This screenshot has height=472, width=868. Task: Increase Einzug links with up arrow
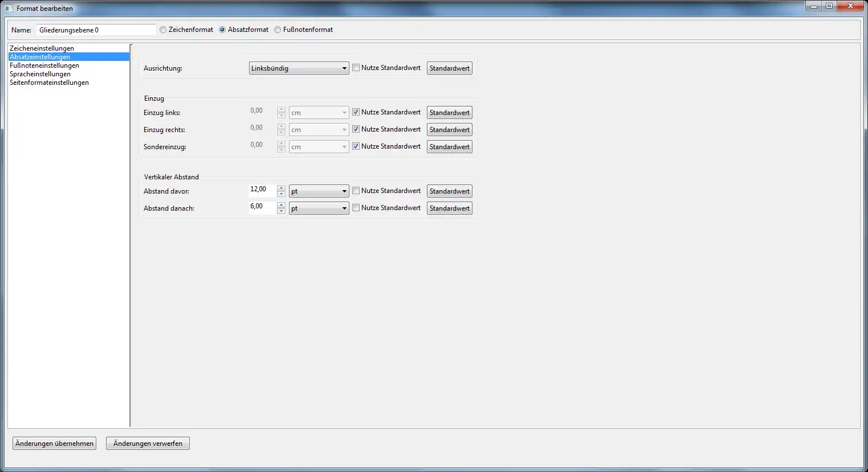point(281,109)
